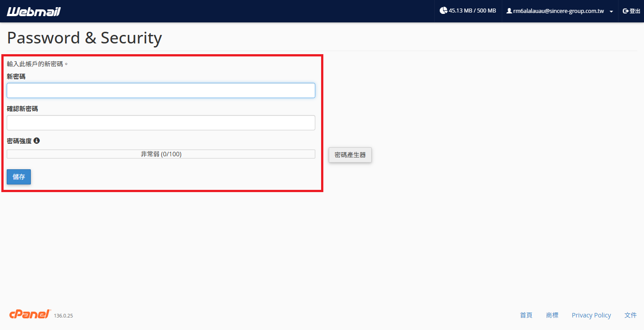Screen dimensions: 644x330
Task: Click the password strength meter bar
Action: click(161, 154)
